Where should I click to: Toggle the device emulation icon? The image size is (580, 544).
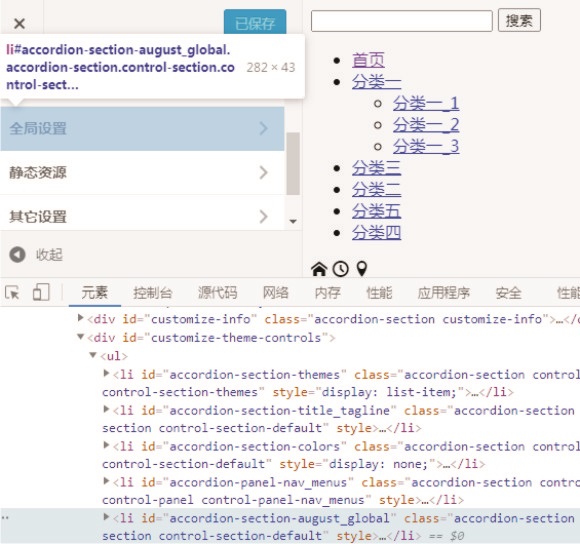[x=41, y=292]
